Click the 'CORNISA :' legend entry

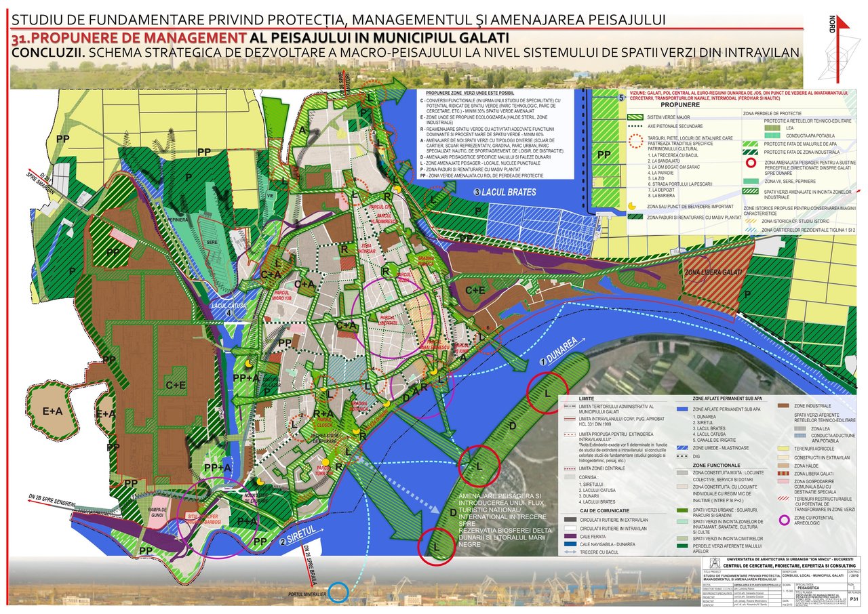click(x=589, y=477)
